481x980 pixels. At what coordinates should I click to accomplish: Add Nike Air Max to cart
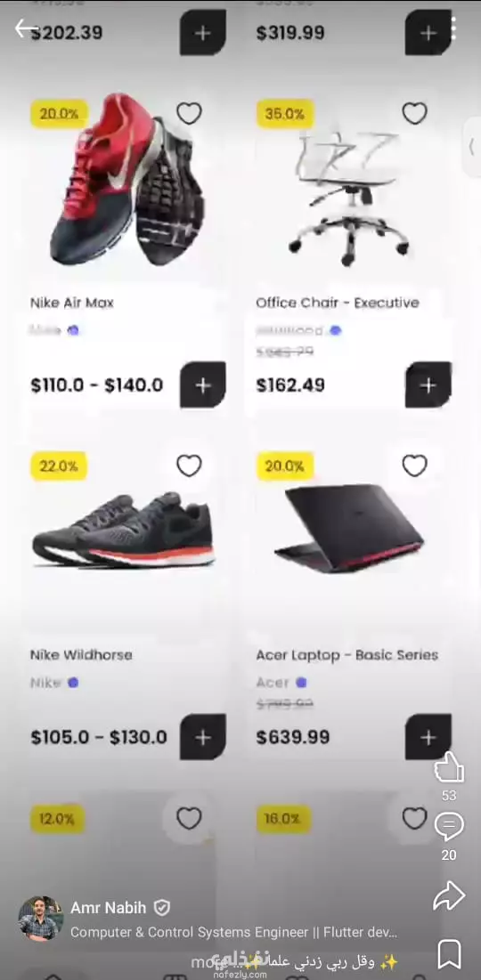pyautogui.click(x=203, y=385)
